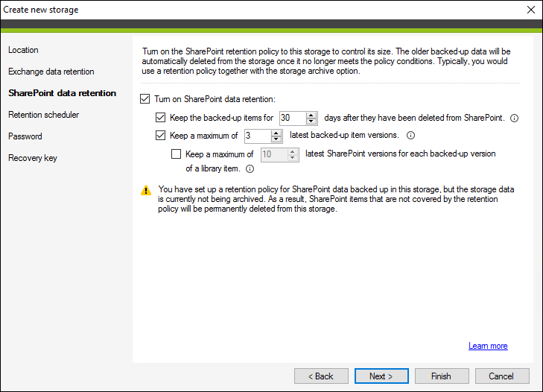Toggle 'Turn on SharePoint data retention' checkbox
Screen dimensions: 543x392
click(x=145, y=99)
